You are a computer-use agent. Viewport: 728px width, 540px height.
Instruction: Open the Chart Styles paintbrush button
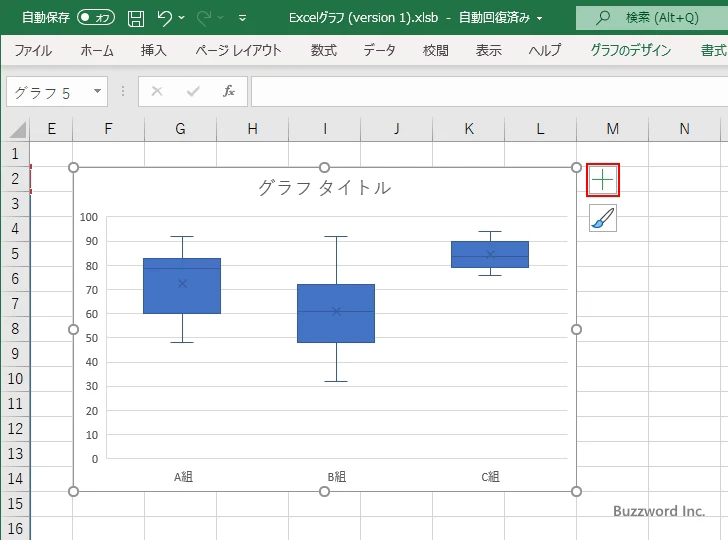(603, 218)
